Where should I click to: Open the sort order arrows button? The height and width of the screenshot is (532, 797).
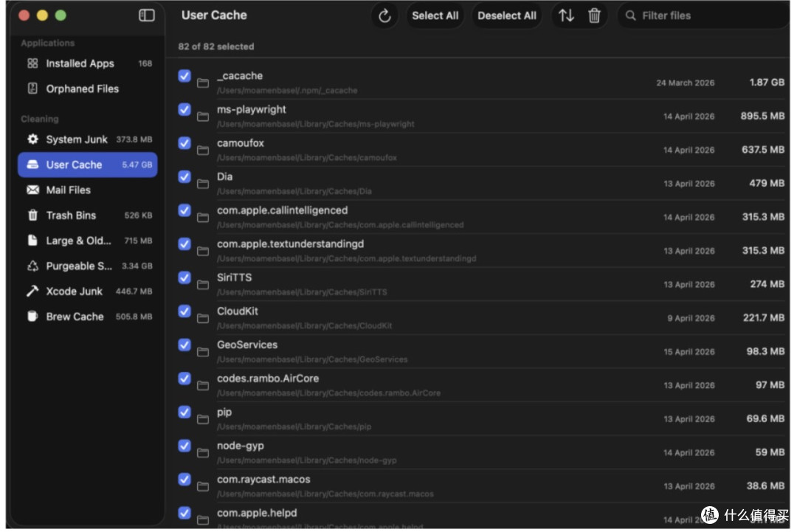(x=566, y=15)
